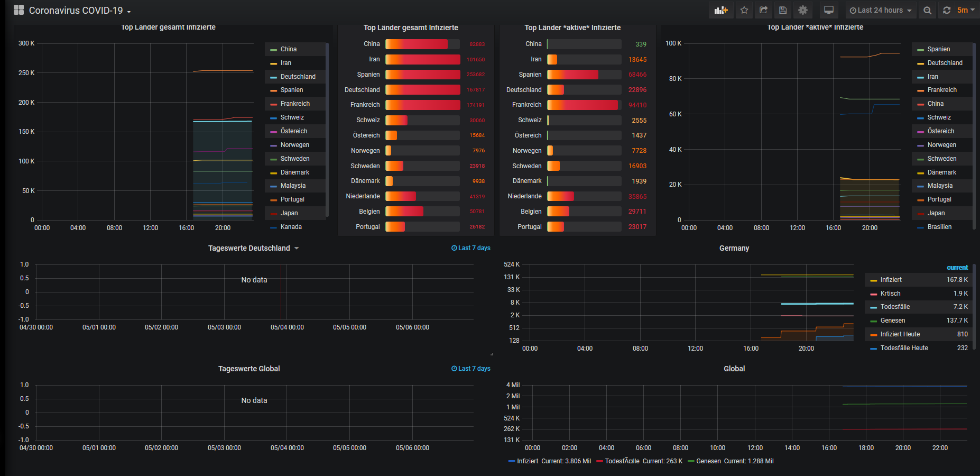Star this dashboard as favorite
The width and height of the screenshot is (980, 476).
click(x=744, y=10)
